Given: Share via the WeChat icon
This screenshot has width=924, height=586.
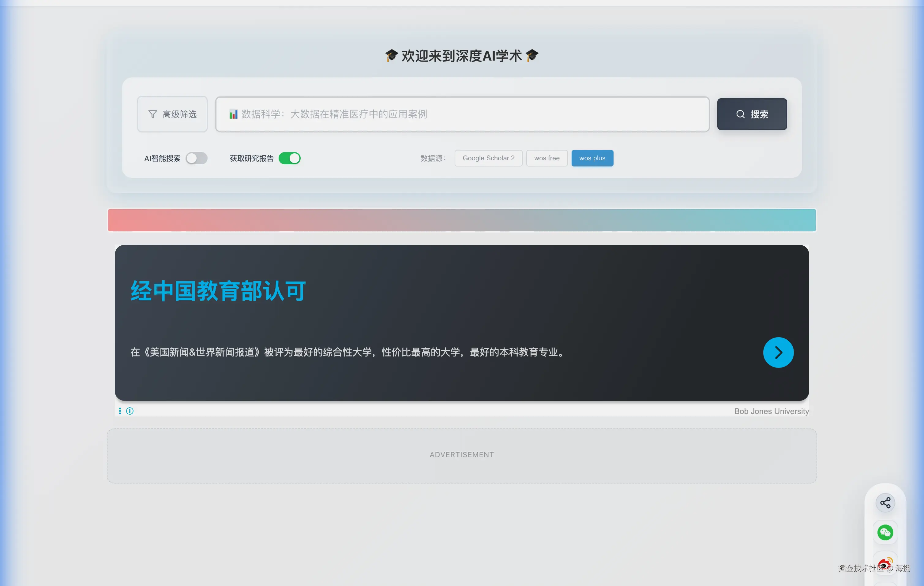Looking at the screenshot, I should [x=885, y=532].
